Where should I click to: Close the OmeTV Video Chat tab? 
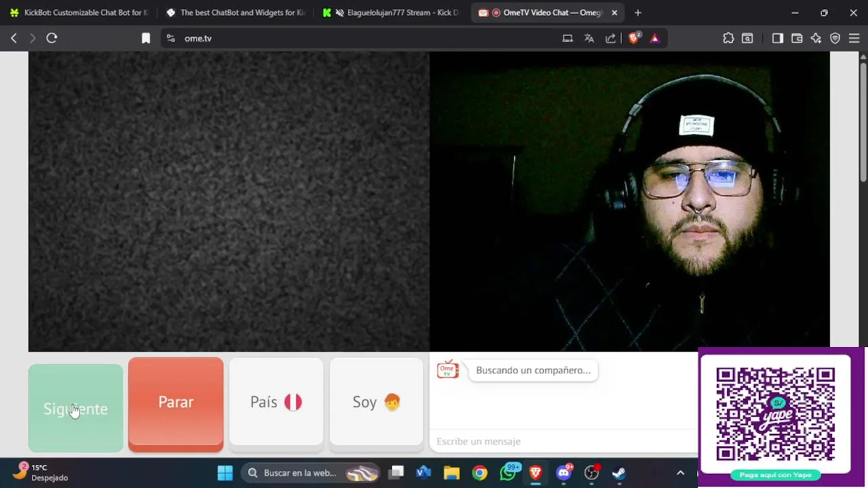(x=614, y=13)
